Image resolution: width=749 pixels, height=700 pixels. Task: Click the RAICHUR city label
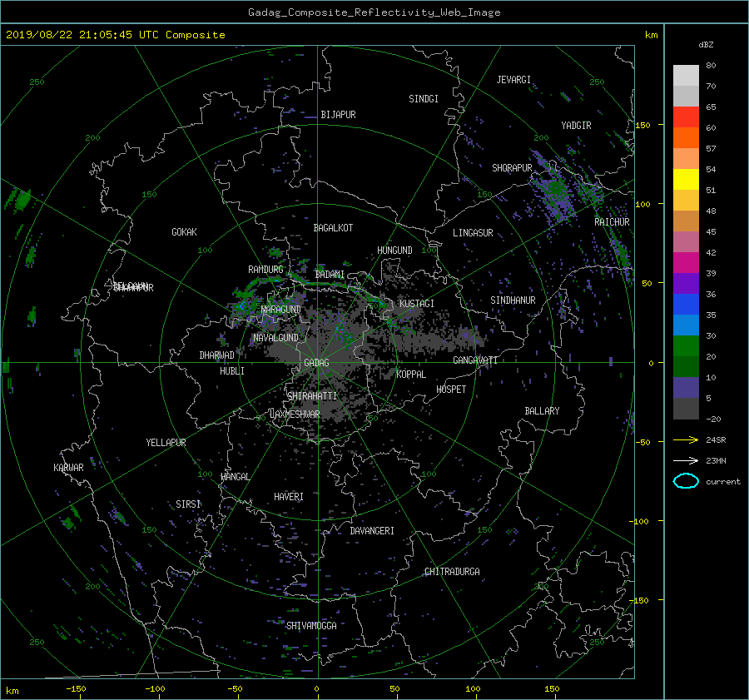tap(612, 222)
